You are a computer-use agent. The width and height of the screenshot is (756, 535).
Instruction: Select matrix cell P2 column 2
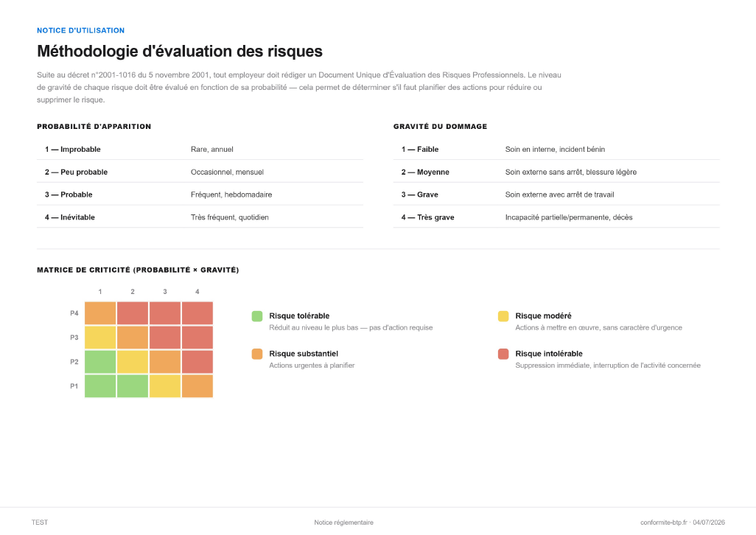(x=133, y=362)
